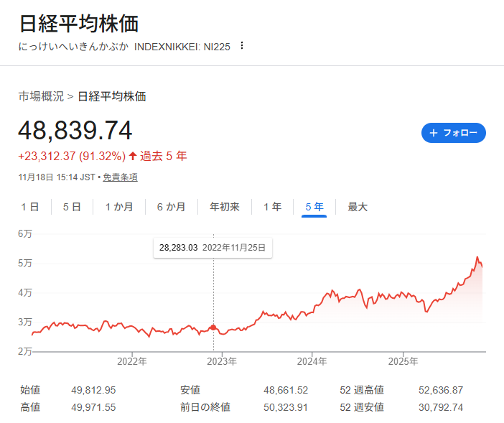Click the フォロー follow button

pos(453,133)
